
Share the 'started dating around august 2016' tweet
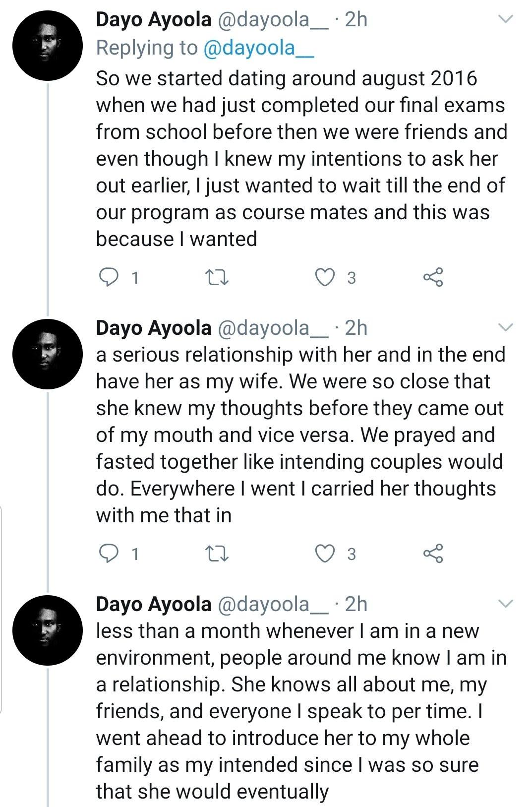pyautogui.click(x=433, y=277)
